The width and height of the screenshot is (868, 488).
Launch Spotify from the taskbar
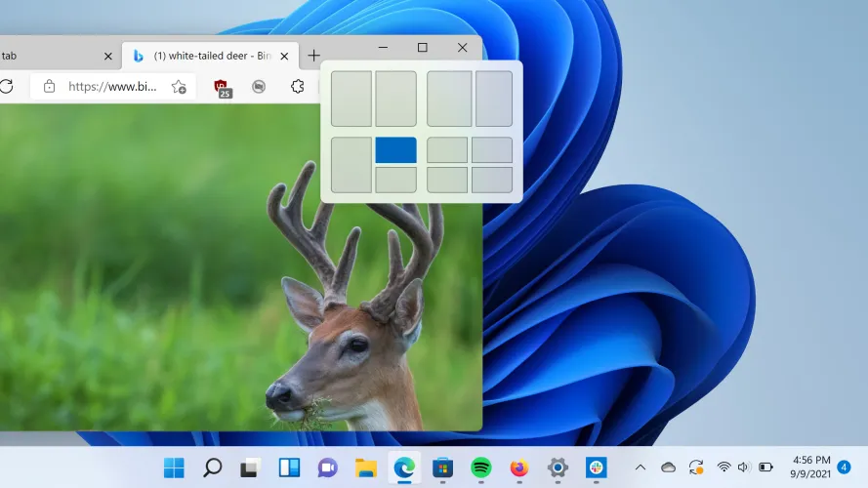click(481, 468)
